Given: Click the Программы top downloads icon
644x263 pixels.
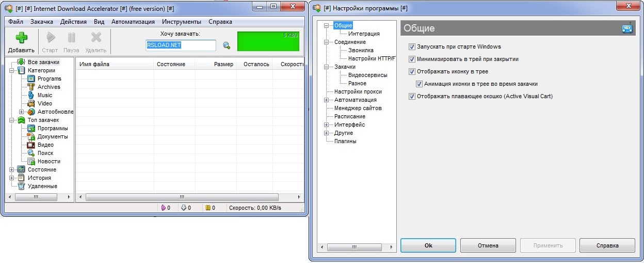Looking at the screenshot, I should [x=31, y=128].
